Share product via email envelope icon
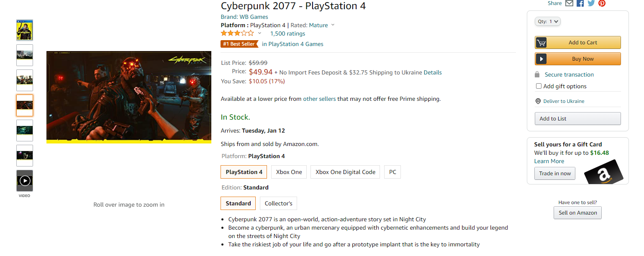This screenshot has height=256, width=644. click(569, 3)
